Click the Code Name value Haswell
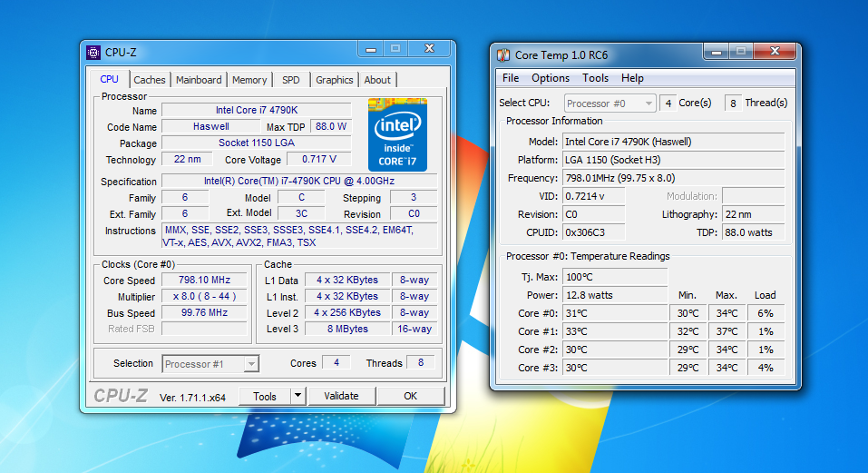This screenshot has width=868, height=473. 210,126
